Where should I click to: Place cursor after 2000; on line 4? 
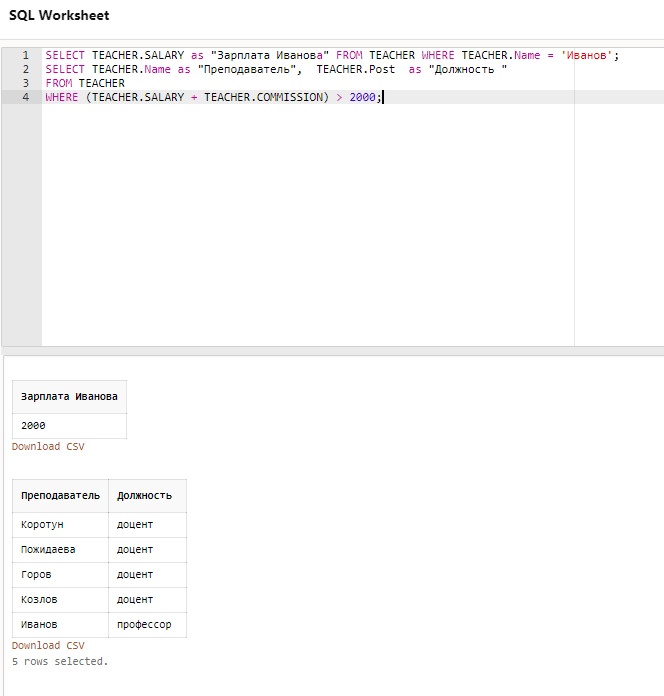coord(383,97)
